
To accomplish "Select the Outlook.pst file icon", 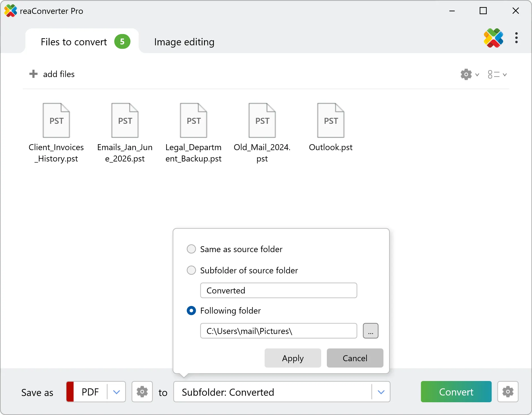I will pos(331,120).
